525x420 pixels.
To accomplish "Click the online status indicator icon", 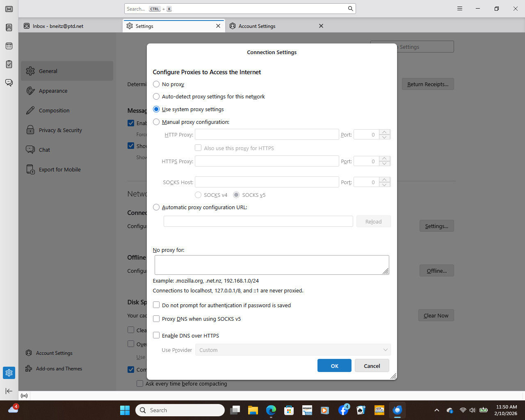I will coord(24,396).
